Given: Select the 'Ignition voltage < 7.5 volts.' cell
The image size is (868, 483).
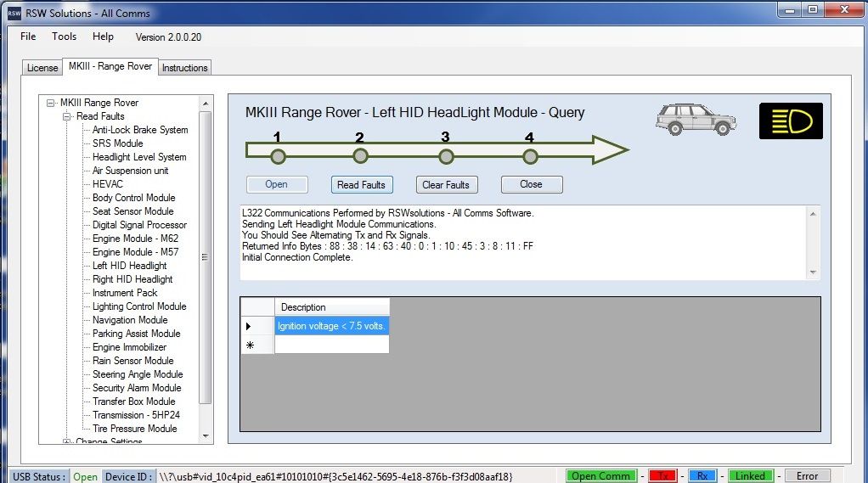Looking at the screenshot, I should (332, 326).
